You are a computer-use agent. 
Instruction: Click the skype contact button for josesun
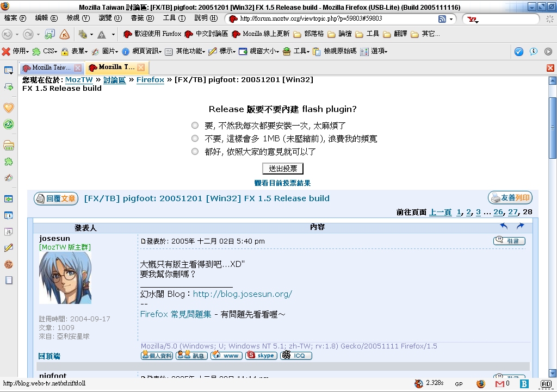[262, 355]
